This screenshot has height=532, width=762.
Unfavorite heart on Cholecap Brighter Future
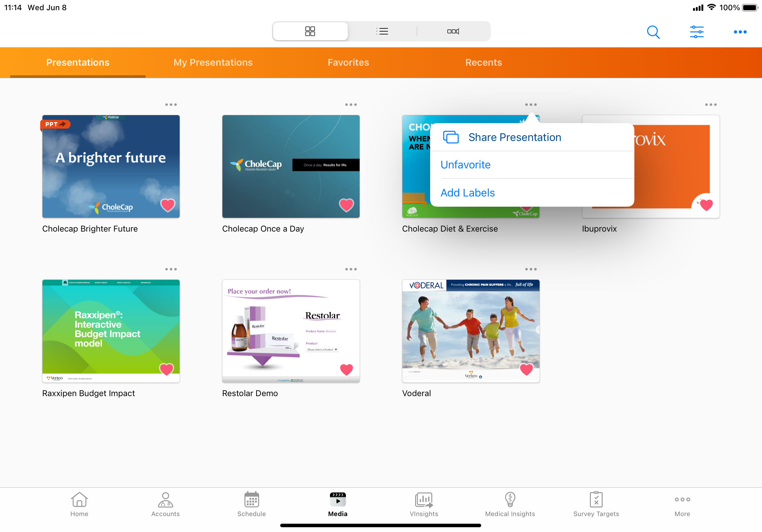click(x=168, y=205)
